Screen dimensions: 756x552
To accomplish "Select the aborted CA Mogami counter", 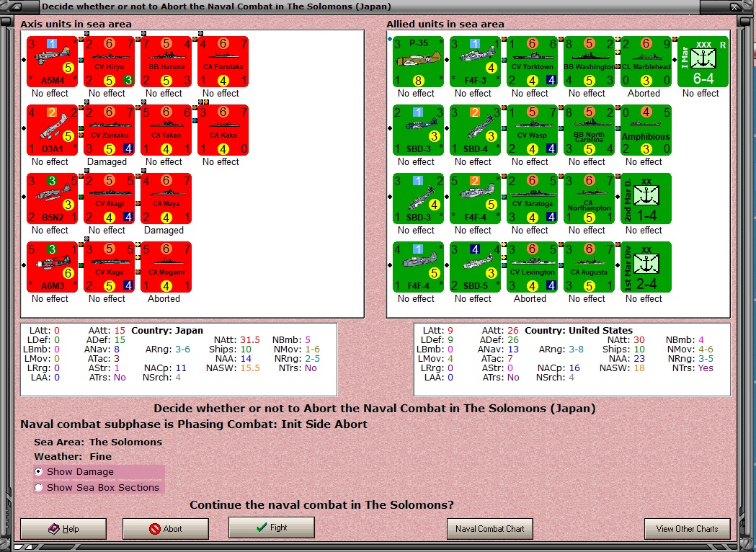I will click(166, 267).
